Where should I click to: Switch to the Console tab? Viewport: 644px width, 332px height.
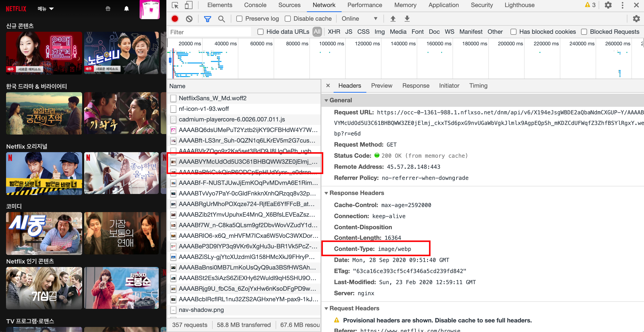pyautogui.click(x=255, y=5)
